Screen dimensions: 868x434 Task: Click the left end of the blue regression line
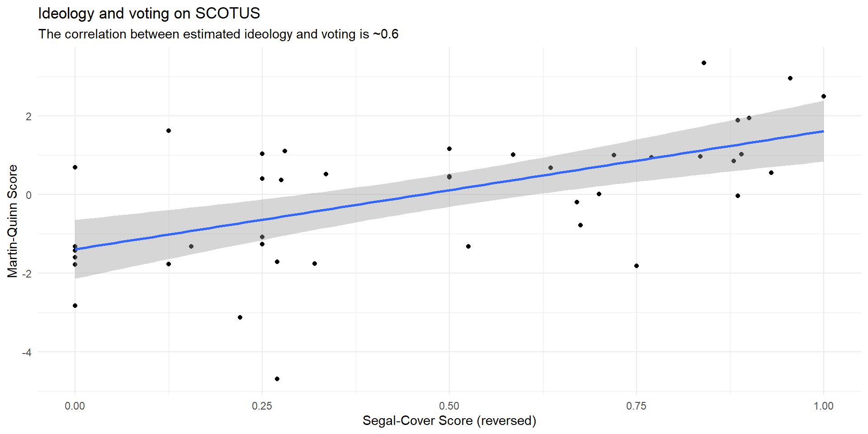click(76, 249)
